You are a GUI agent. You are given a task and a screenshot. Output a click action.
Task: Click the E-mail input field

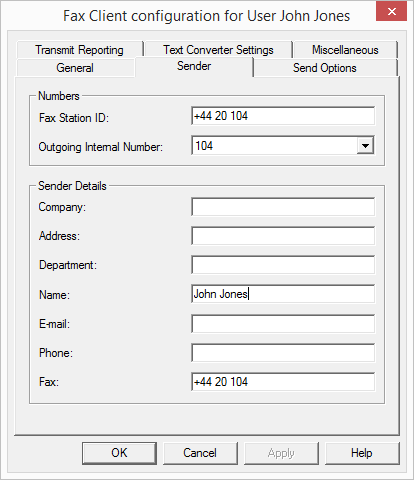click(283, 324)
